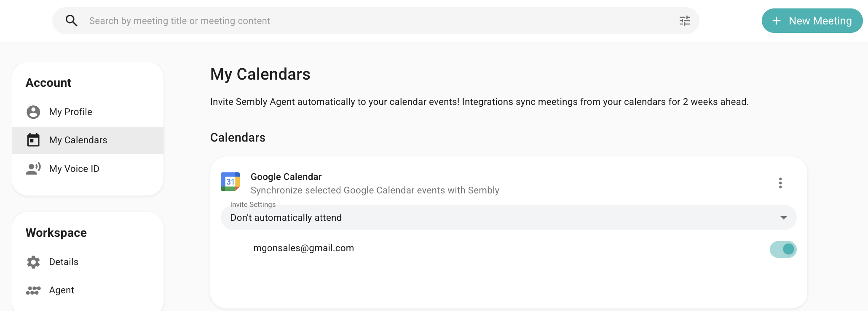Open Google Calendar three-dot menu
Viewport: 868px width, 311px height.
tap(780, 183)
